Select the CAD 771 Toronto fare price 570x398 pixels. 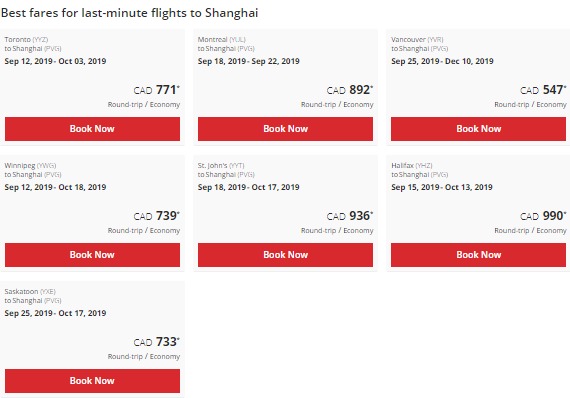(157, 90)
